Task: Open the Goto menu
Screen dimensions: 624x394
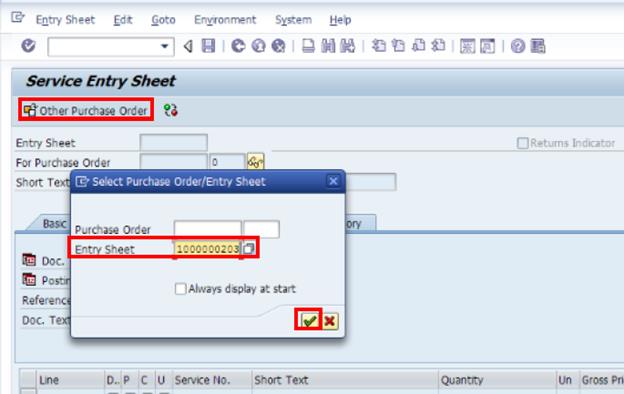Action: 163,20
